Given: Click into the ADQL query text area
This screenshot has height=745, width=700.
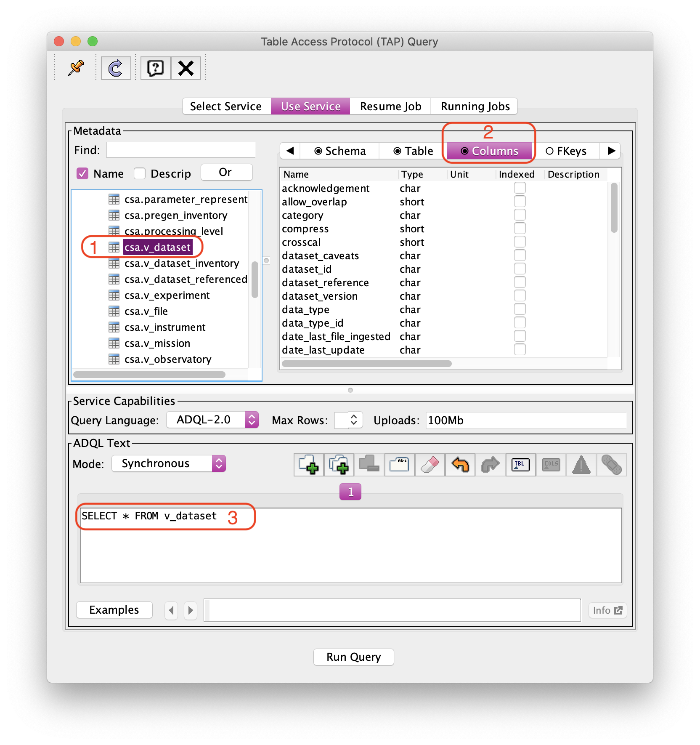Looking at the screenshot, I should (351, 545).
